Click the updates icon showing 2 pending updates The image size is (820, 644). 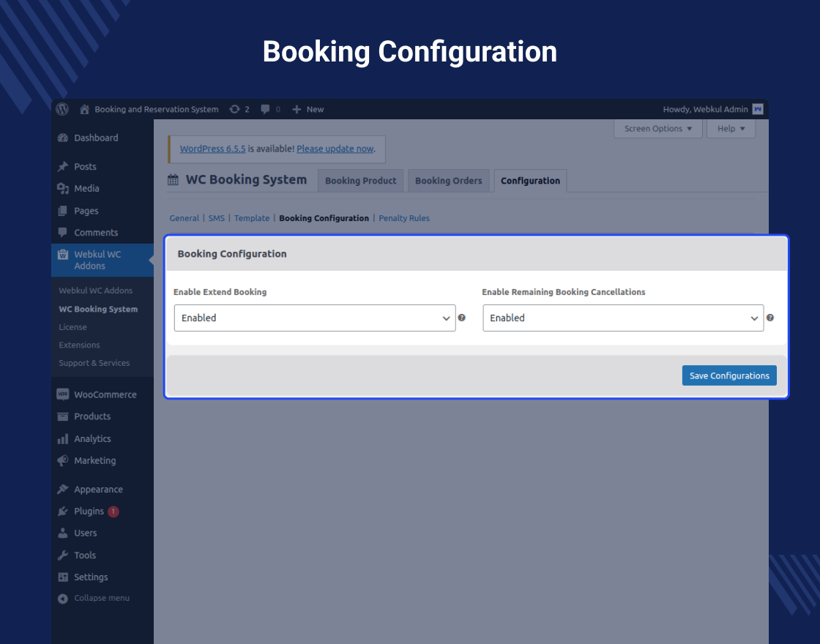pos(235,108)
